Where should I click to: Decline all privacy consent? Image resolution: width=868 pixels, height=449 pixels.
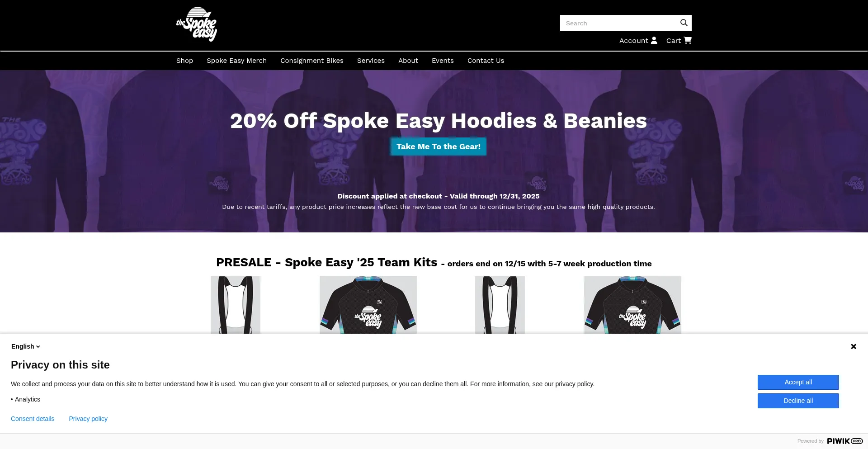pos(798,401)
